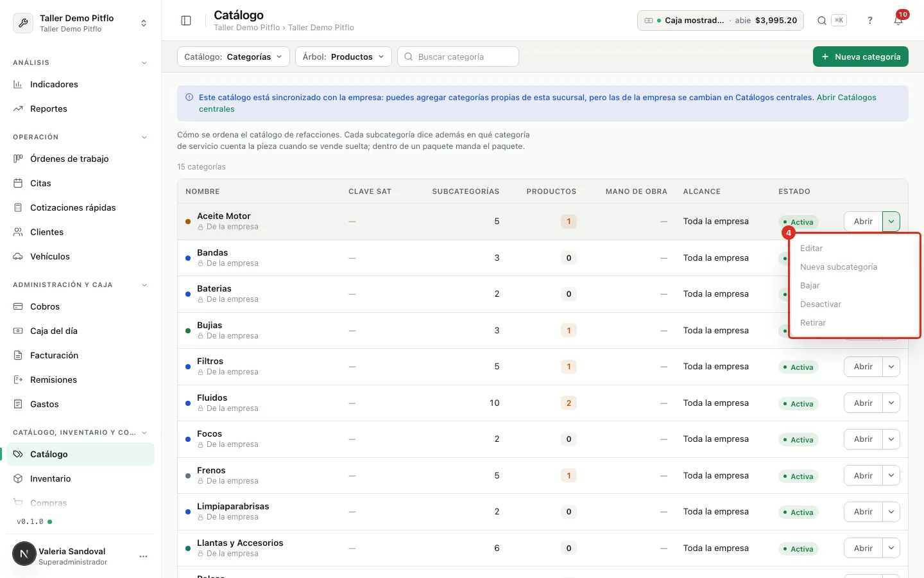Image resolution: width=924 pixels, height=578 pixels.
Task: Go to Reportes in the sidebar
Action: 80,109
